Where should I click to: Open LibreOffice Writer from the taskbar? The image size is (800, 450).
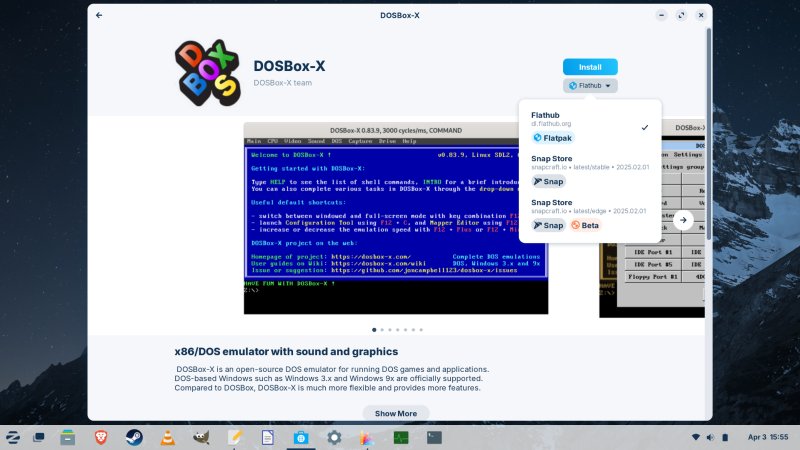pyautogui.click(x=268, y=437)
